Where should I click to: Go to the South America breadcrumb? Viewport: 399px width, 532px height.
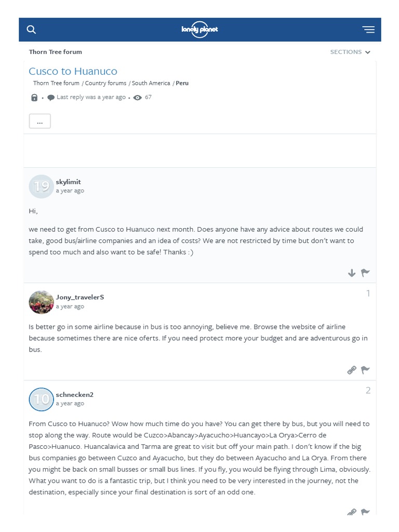[x=151, y=83]
